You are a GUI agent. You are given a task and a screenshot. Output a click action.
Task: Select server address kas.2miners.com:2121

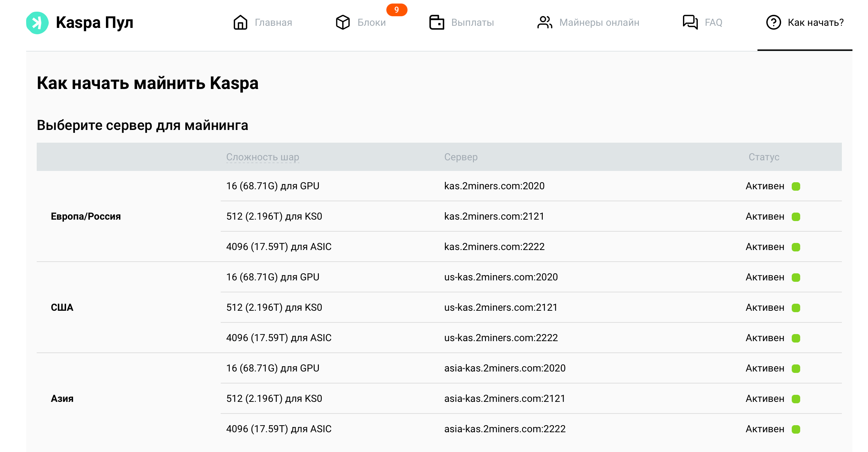pyautogui.click(x=494, y=216)
